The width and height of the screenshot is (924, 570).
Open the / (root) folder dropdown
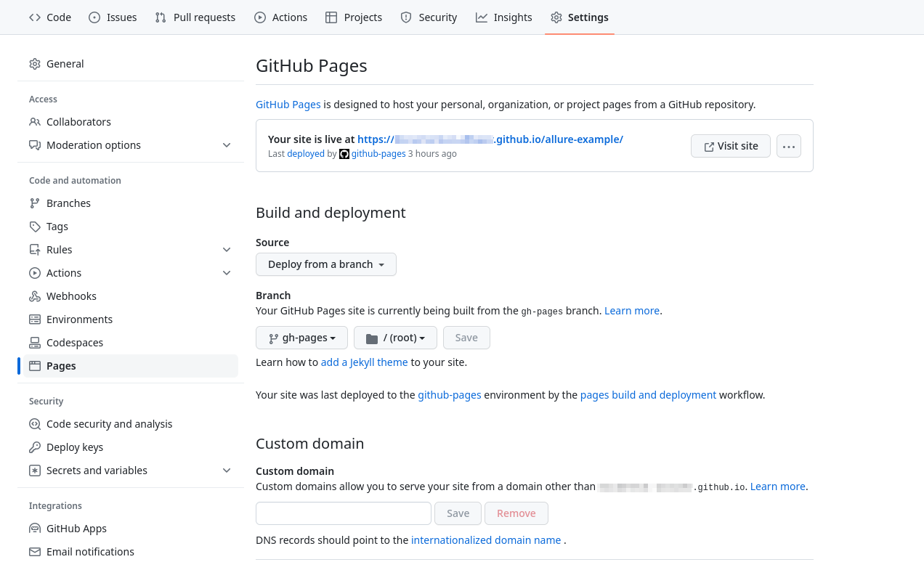395,337
